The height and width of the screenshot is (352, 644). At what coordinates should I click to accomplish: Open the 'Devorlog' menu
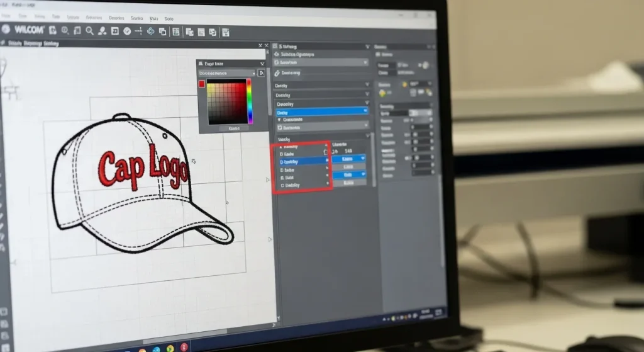point(116,18)
